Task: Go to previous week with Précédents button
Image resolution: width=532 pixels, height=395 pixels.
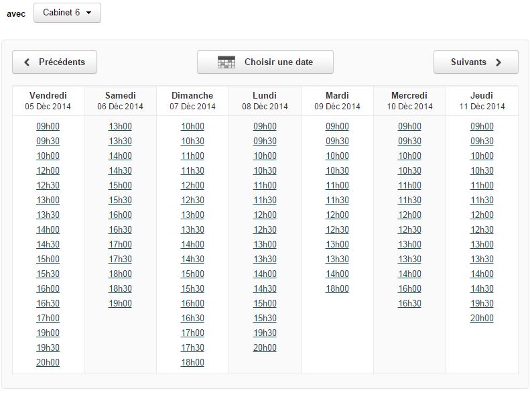Action: [x=55, y=62]
